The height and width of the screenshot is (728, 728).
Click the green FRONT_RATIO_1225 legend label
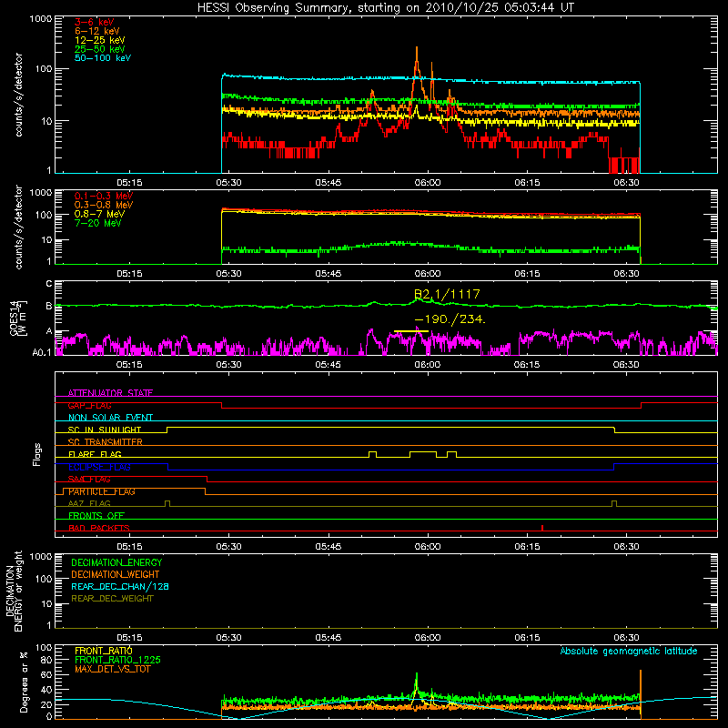(117, 660)
